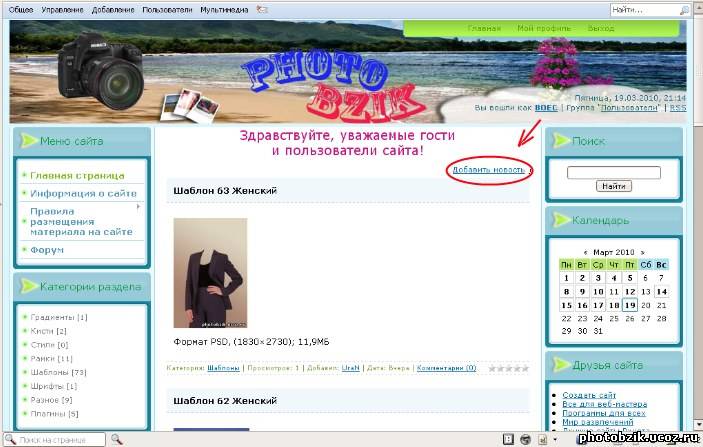Open the Добавление menu
The width and height of the screenshot is (703, 447).
coord(113,9)
